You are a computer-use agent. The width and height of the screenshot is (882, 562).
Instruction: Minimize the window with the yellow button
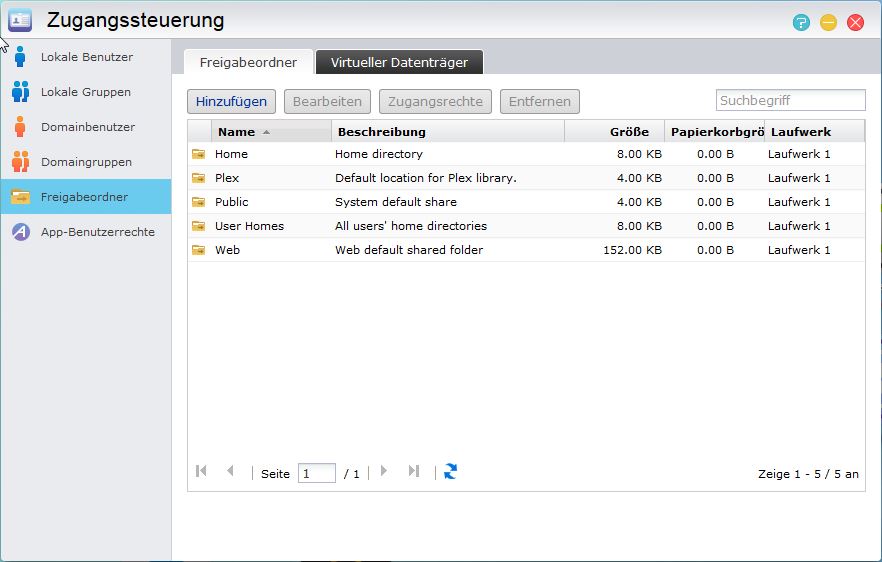[x=828, y=23]
